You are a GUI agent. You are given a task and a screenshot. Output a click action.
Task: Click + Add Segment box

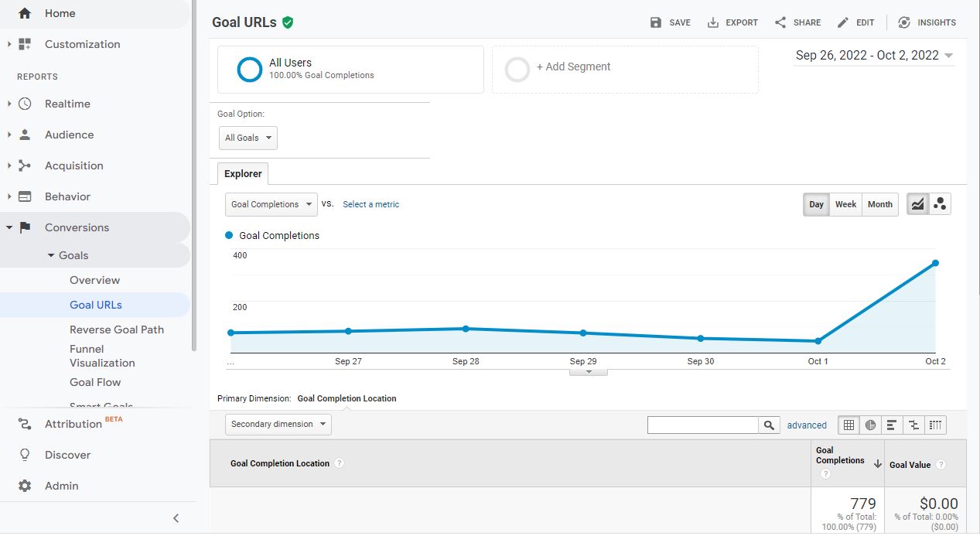pyautogui.click(x=625, y=70)
